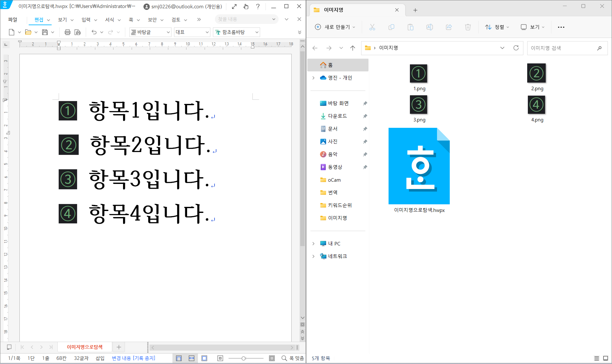Open the 서식 menu
Image resolution: width=612 pixels, height=364 pixels.
pyautogui.click(x=109, y=20)
